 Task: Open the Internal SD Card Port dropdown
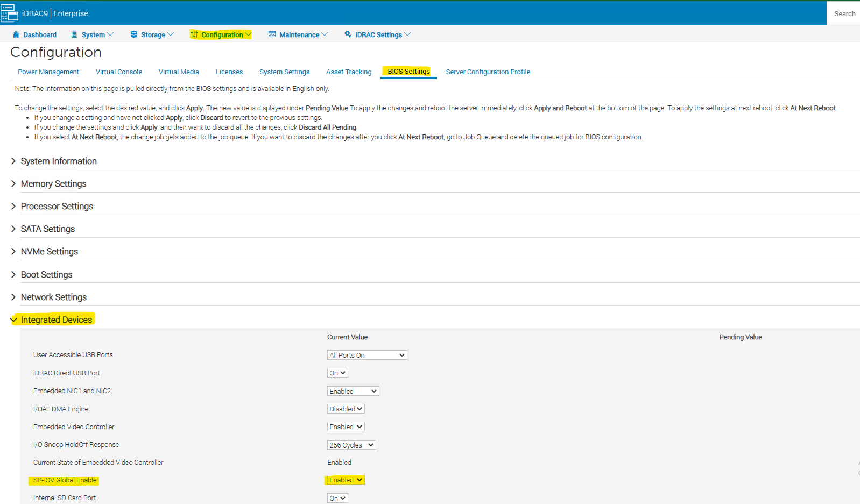pyautogui.click(x=337, y=498)
